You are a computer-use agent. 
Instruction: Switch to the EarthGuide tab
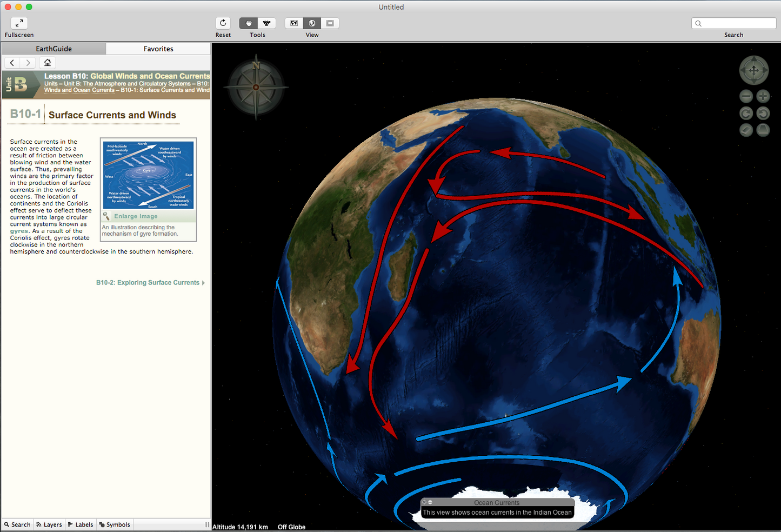(x=54, y=49)
